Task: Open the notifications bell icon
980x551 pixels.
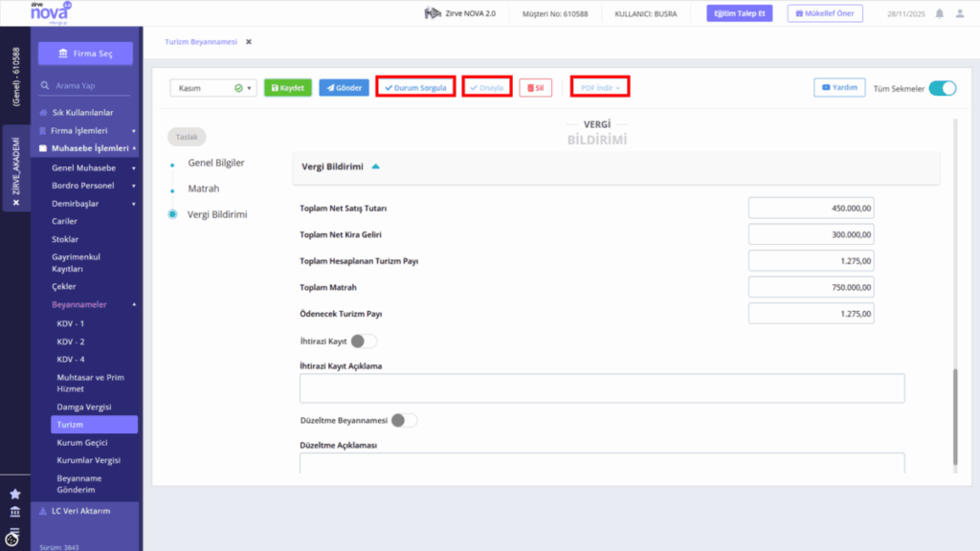Action: [x=940, y=13]
